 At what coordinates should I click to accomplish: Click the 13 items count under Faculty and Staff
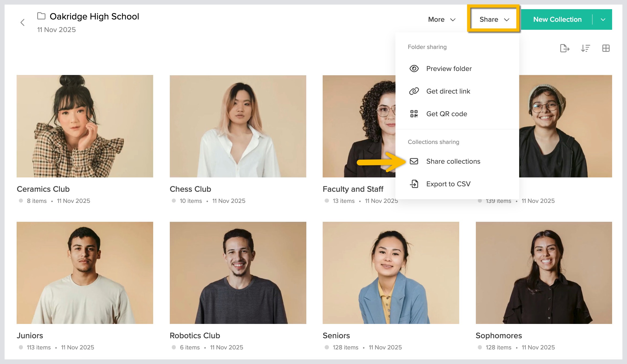click(x=344, y=201)
